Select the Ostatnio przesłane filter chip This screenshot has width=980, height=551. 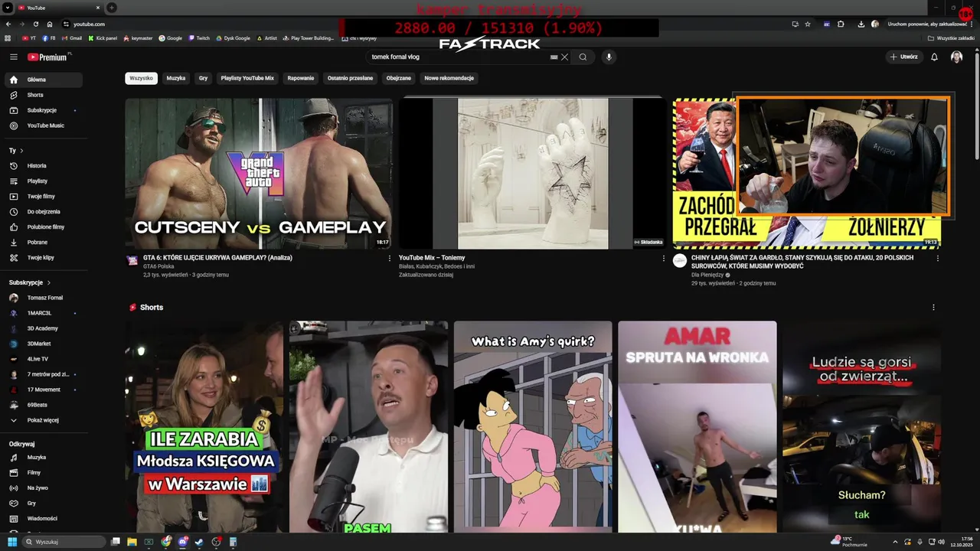click(350, 78)
